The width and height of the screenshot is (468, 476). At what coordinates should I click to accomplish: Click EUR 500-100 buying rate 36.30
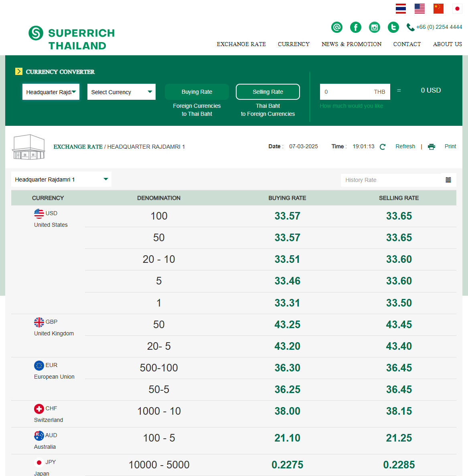pos(287,368)
